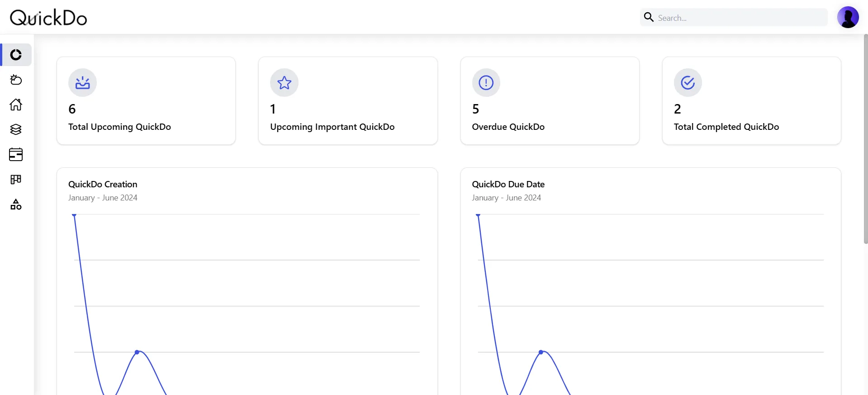Open the Overdue QuickDo card
868x395 pixels.
[550, 100]
